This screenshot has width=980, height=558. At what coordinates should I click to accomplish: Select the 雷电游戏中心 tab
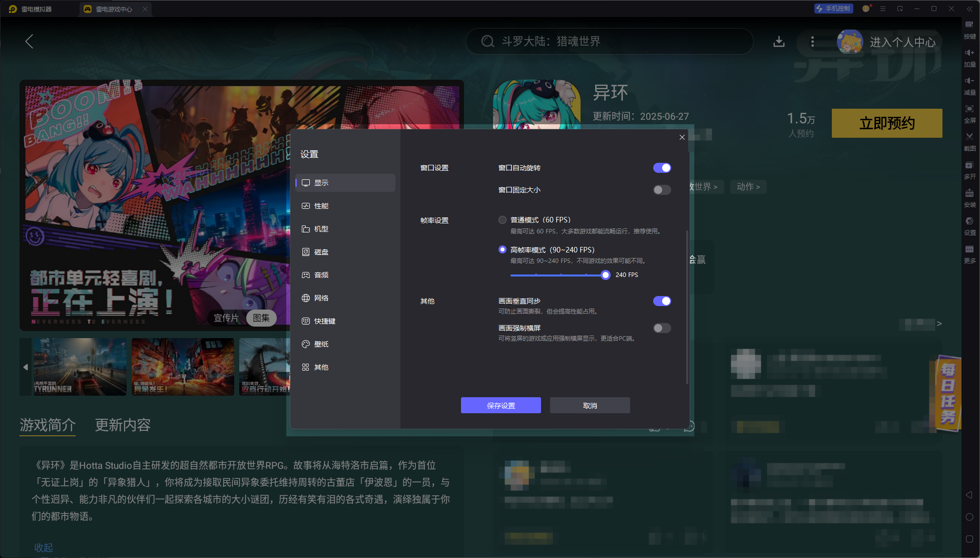click(114, 9)
